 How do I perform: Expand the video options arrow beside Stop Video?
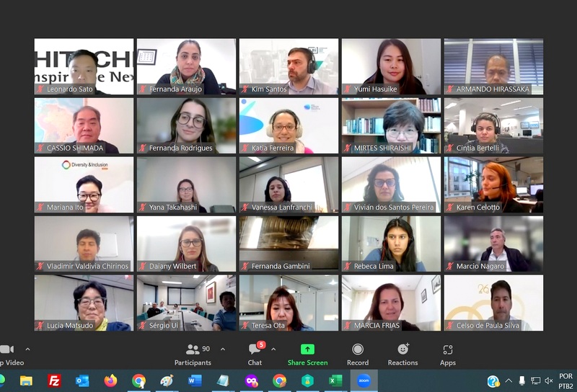(x=27, y=349)
